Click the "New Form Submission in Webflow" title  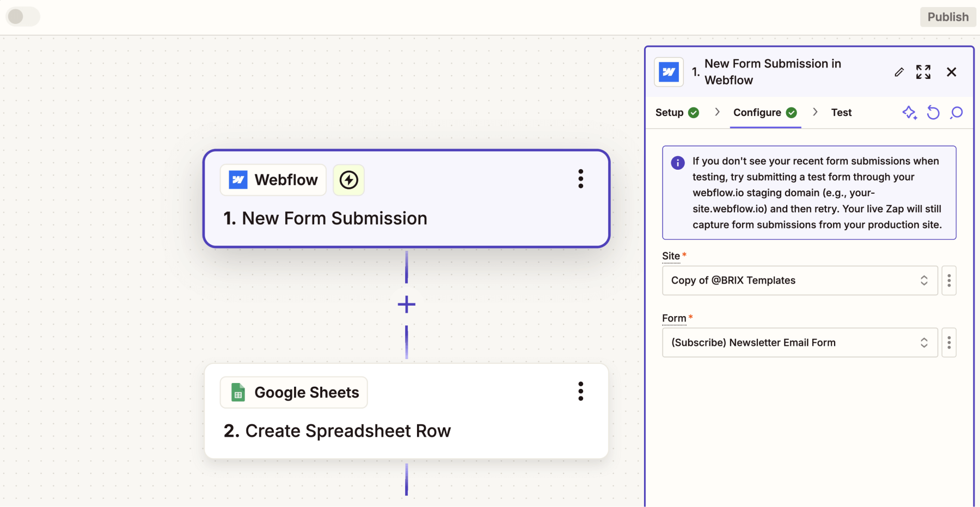click(x=773, y=72)
